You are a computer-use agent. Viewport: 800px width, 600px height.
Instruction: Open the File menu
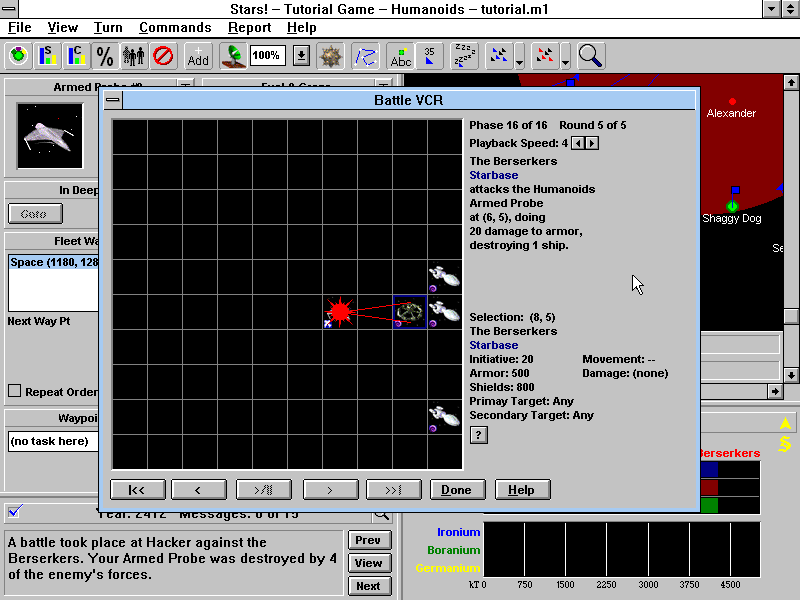coord(19,28)
